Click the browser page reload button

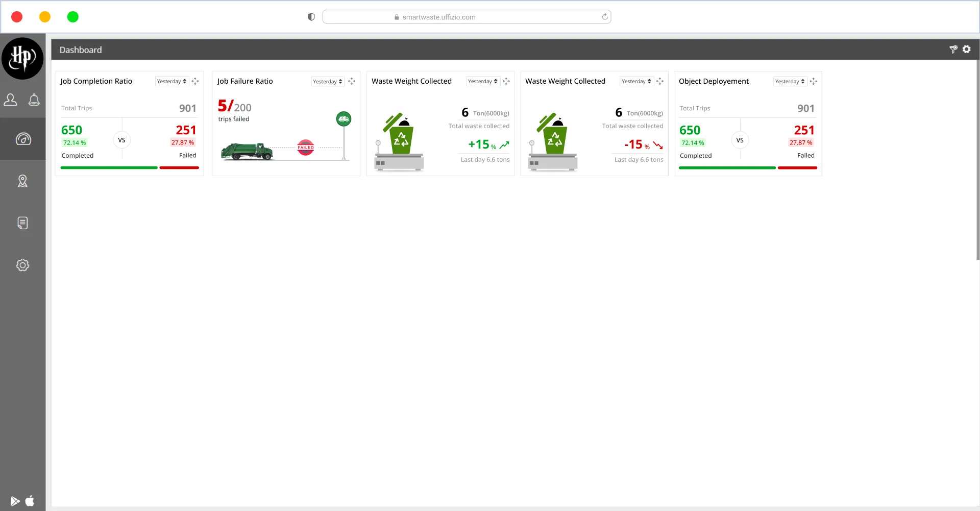pyautogui.click(x=605, y=17)
